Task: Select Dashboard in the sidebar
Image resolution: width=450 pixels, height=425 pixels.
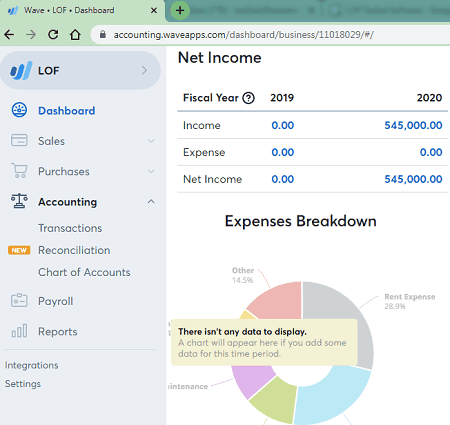Action: [66, 111]
